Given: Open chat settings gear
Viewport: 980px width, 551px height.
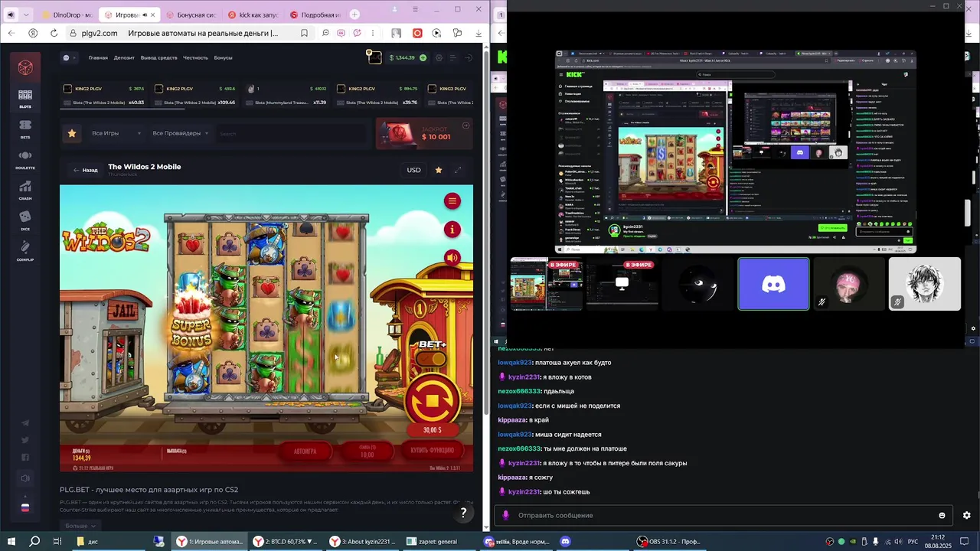Looking at the screenshot, I should [x=966, y=515].
